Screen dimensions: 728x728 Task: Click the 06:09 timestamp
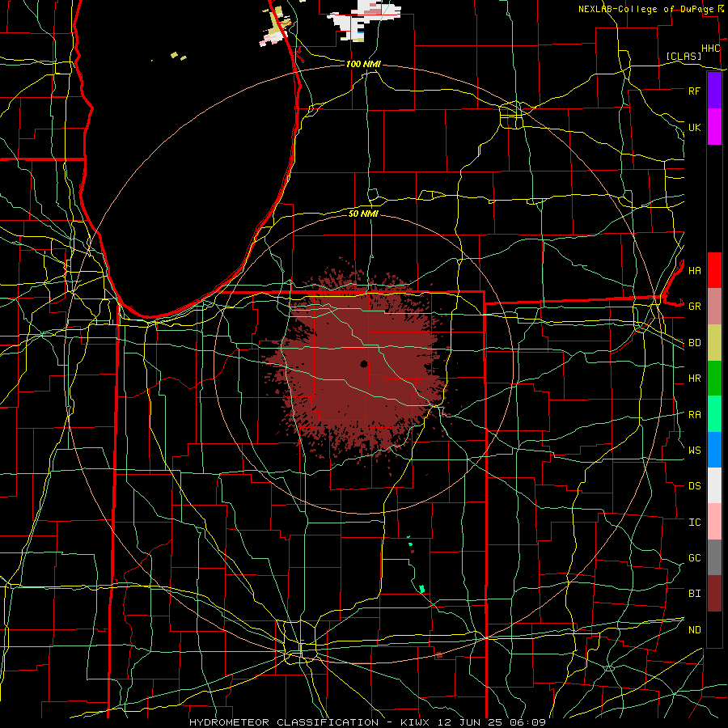(x=530, y=722)
